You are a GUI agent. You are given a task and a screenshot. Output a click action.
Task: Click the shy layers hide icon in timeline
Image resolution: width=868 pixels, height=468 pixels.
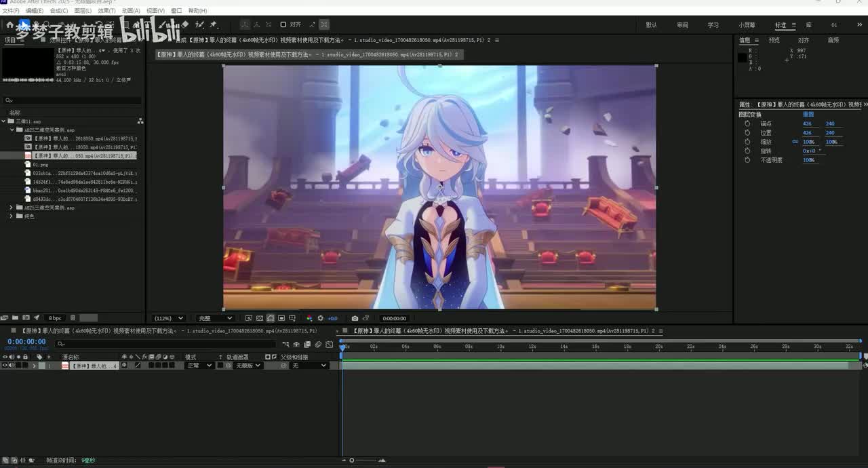(x=296, y=345)
